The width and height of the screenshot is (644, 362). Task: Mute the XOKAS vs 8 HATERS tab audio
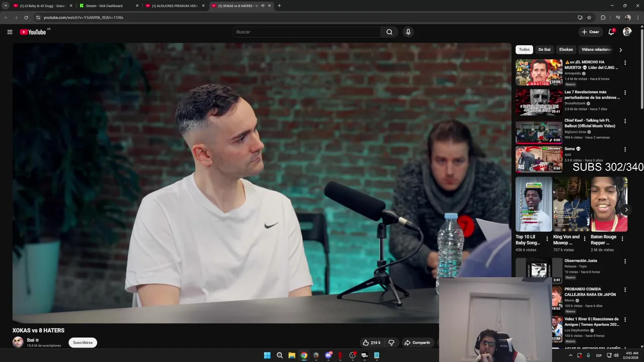click(263, 6)
